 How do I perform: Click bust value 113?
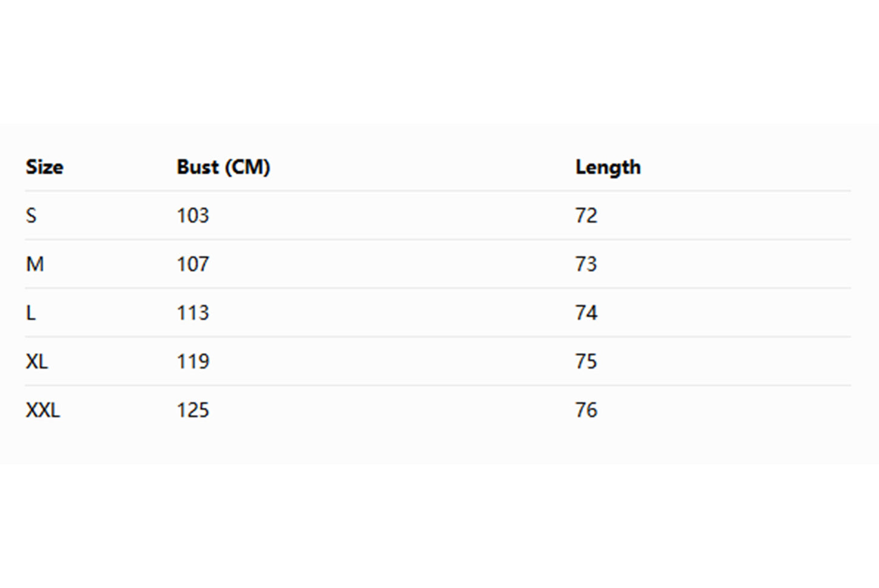point(193,313)
